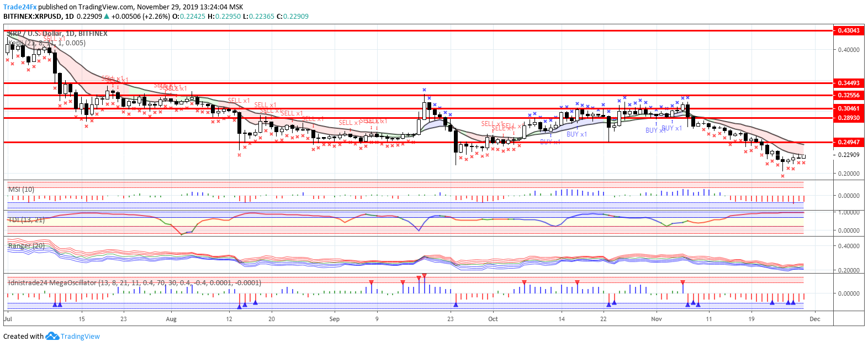Select the 0.32556 red price label
Viewport: 868px width, 346px height.
click(x=849, y=95)
